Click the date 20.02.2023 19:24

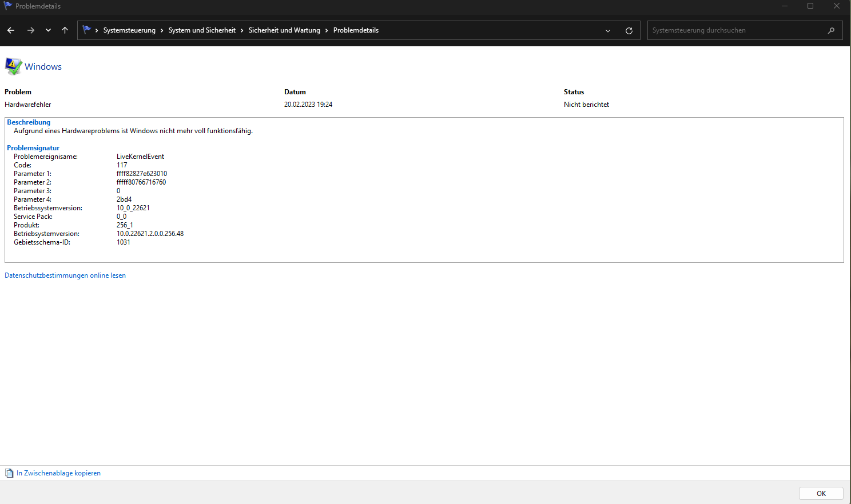click(308, 105)
